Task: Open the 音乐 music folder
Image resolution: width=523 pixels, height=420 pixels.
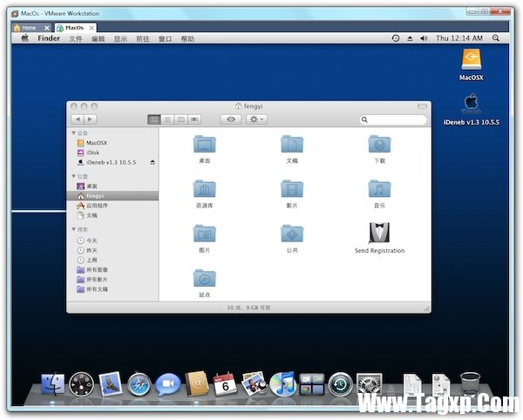Action: 379,189
